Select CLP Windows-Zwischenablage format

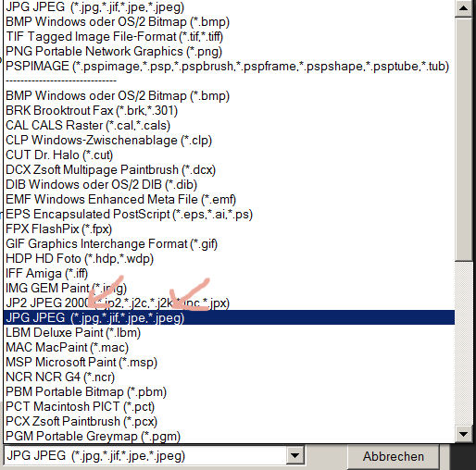(x=229, y=141)
